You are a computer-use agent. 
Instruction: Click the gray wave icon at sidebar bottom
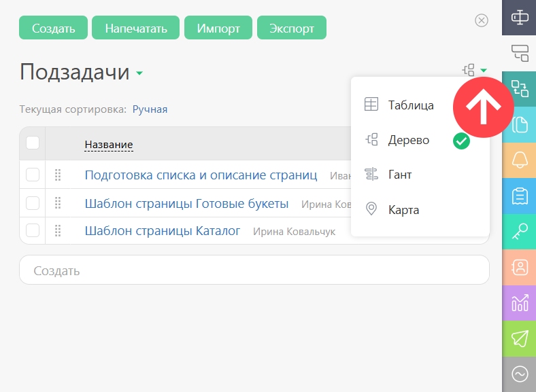click(x=519, y=374)
